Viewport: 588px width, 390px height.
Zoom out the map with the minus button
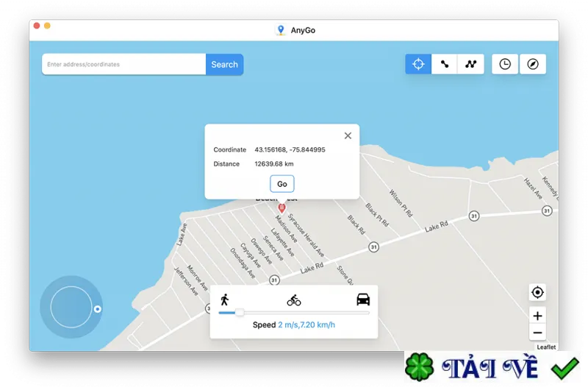[x=537, y=333]
